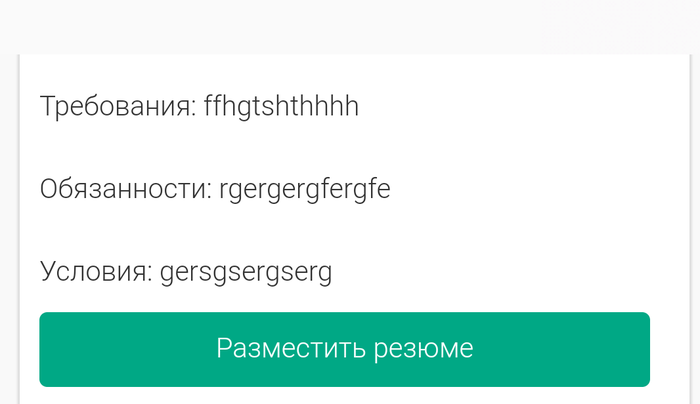Click blank space right of gersgsergserg

(490, 271)
